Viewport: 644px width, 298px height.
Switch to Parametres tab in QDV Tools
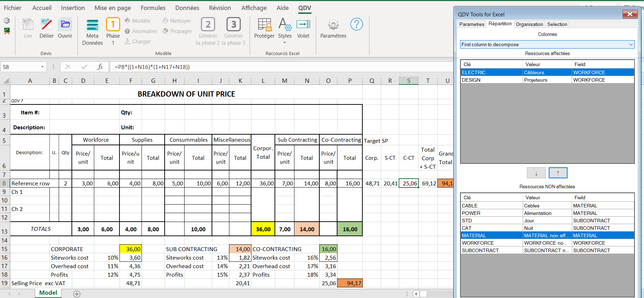tap(472, 24)
